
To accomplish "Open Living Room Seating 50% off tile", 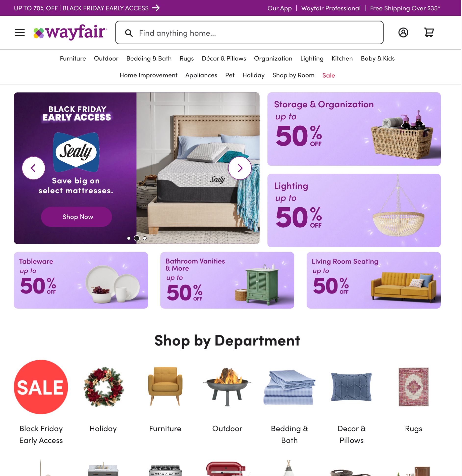I will point(374,280).
